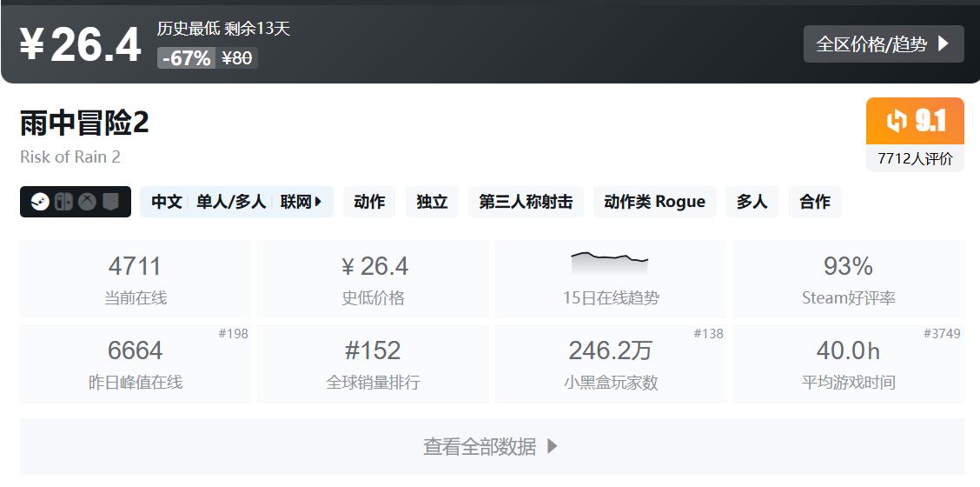Click the Heybox logo in rating badge
Viewport: 980px width, 487px height.
(897, 122)
